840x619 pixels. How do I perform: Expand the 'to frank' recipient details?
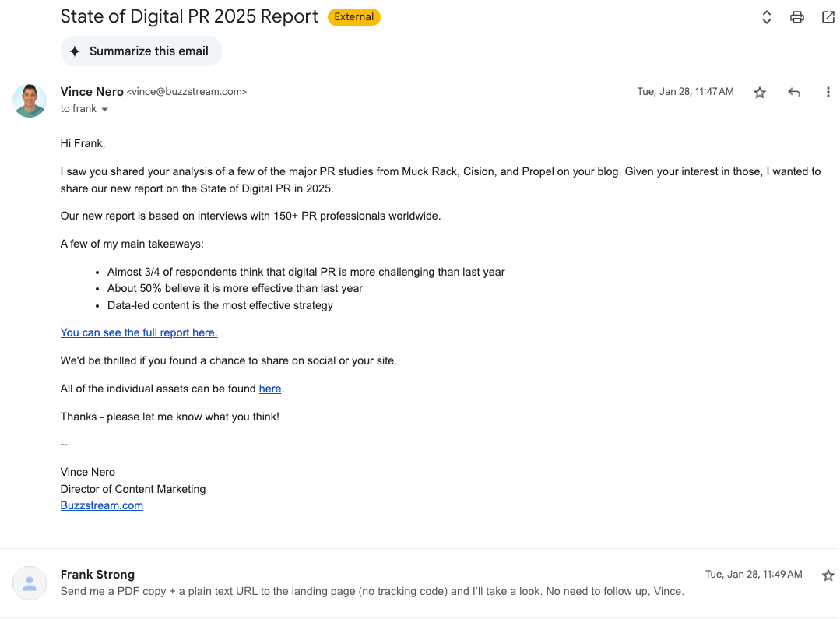[102, 109]
